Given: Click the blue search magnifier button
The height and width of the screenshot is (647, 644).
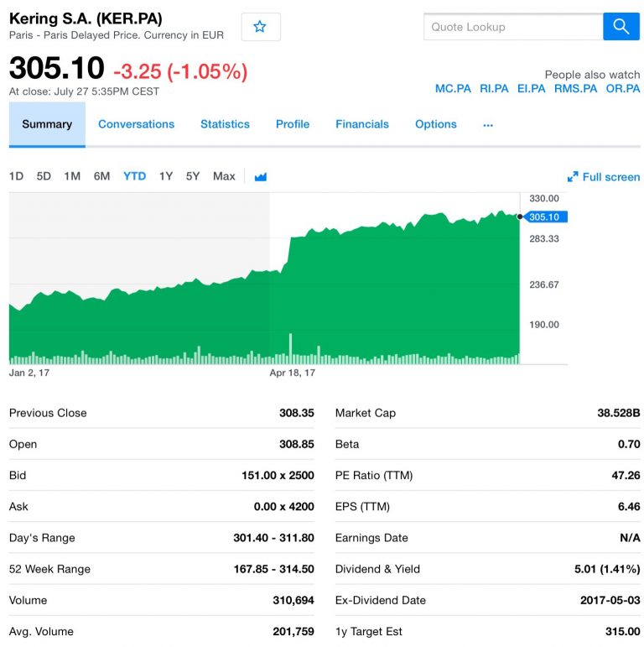Looking at the screenshot, I should 621,27.
